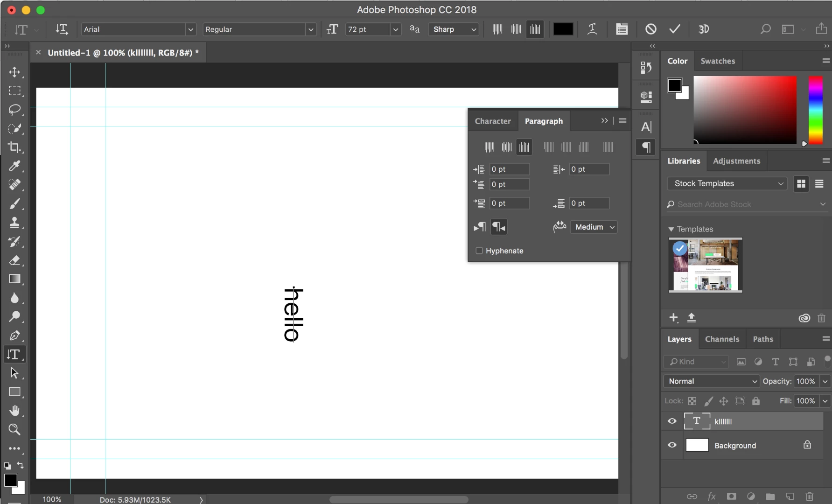Screen dimensions: 832x504
Task: Click the hue slider in Color panel
Action: pos(815,110)
